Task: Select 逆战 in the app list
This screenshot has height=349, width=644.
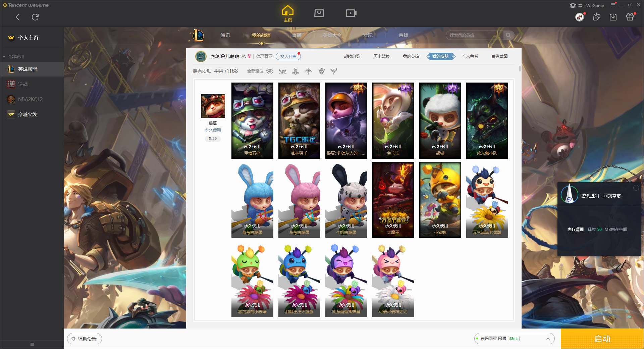Action: 32,84
